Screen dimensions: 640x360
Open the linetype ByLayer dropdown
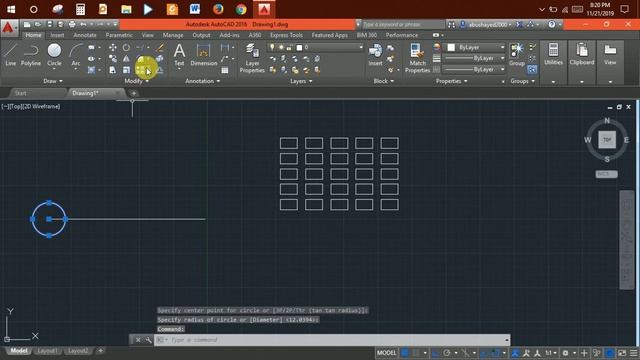coord(474,70)
